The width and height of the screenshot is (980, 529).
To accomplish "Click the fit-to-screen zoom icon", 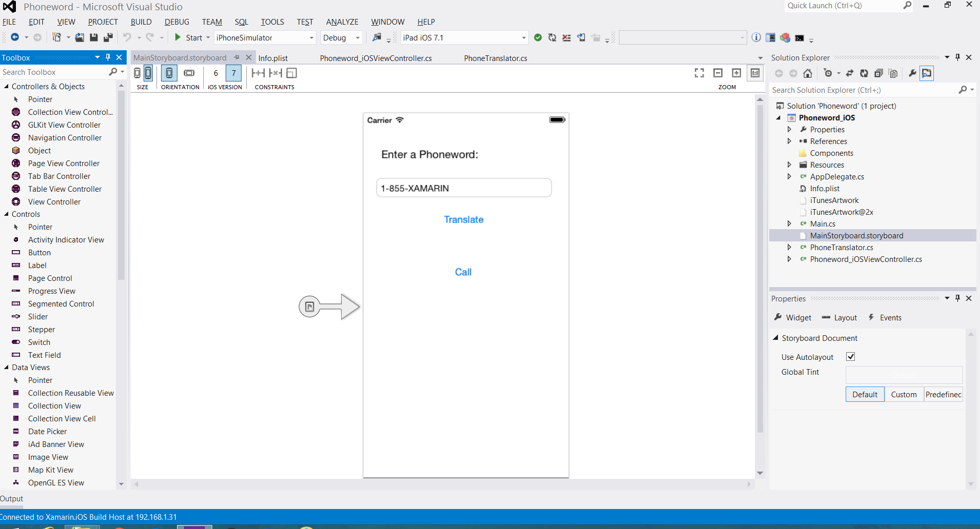I will coord(699,73).
